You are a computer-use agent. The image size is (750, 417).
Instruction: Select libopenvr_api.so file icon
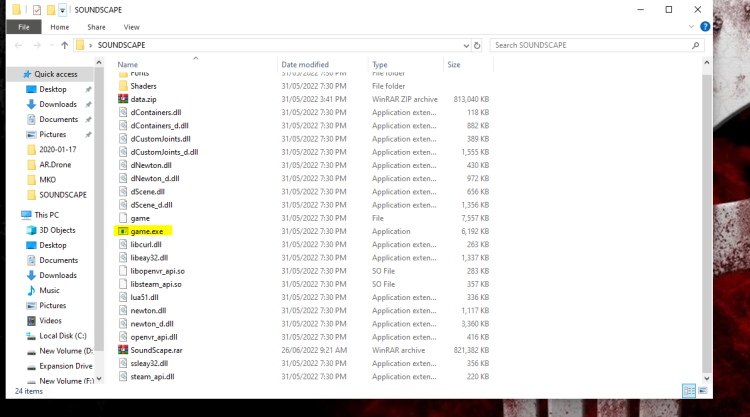click(x=123, y=271)
